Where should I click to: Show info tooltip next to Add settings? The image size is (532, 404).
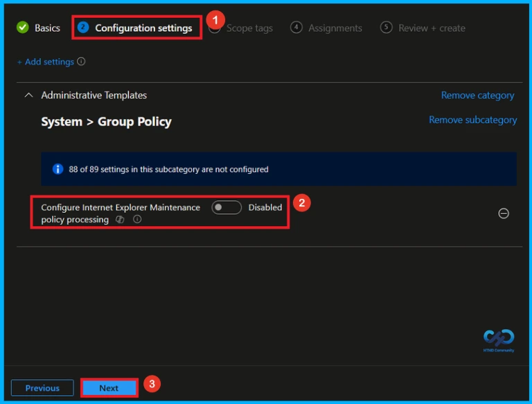point(81,62)
